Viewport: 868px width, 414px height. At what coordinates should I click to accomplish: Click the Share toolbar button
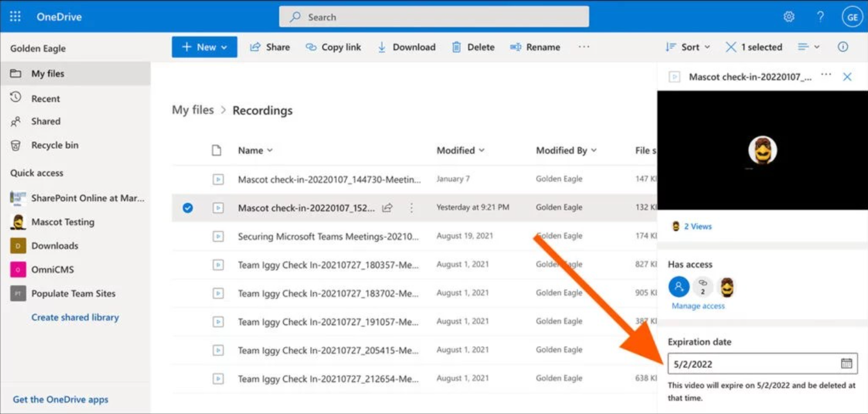tap(270, 47)
